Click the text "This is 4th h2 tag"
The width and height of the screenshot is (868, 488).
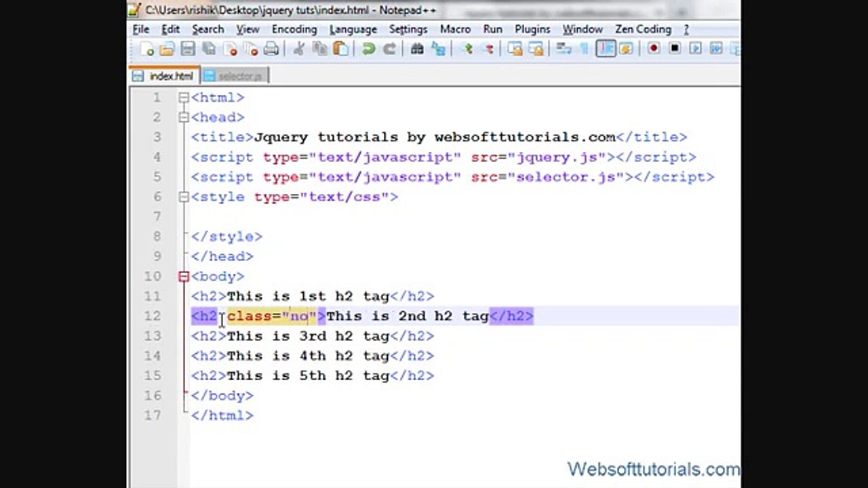(308, 356)
